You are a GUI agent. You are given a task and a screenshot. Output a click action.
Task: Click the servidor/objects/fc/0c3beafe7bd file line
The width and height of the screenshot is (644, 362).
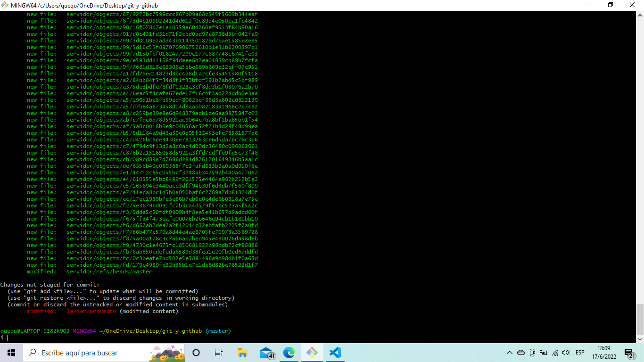point(142,258)
